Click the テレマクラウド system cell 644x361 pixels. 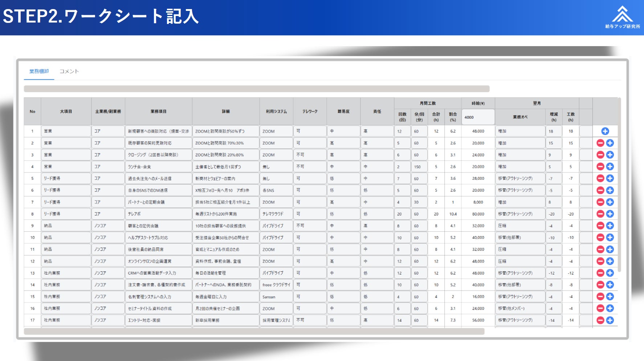(x=276, y=214)
